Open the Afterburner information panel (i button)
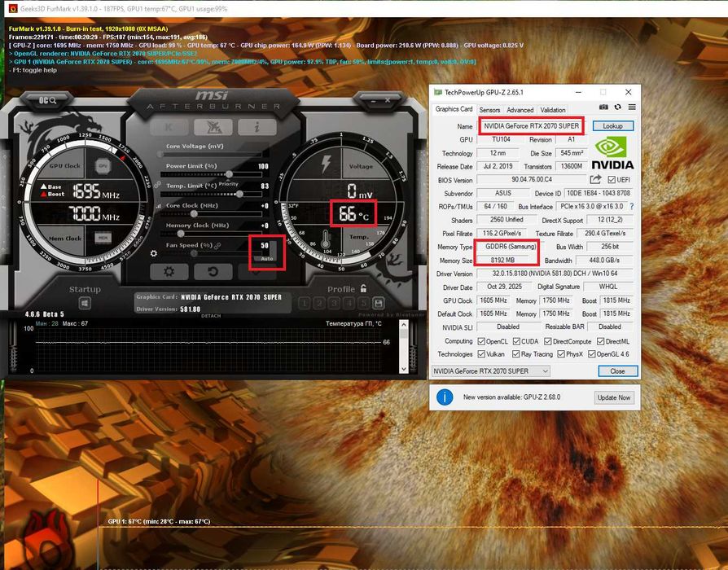Screen dimensions: 728x570 point(257,126)
